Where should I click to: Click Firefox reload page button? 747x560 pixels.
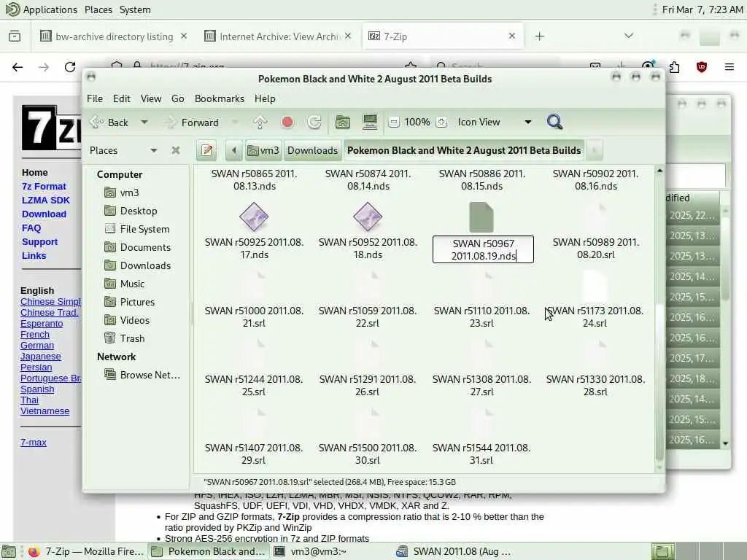coord(70,67)
